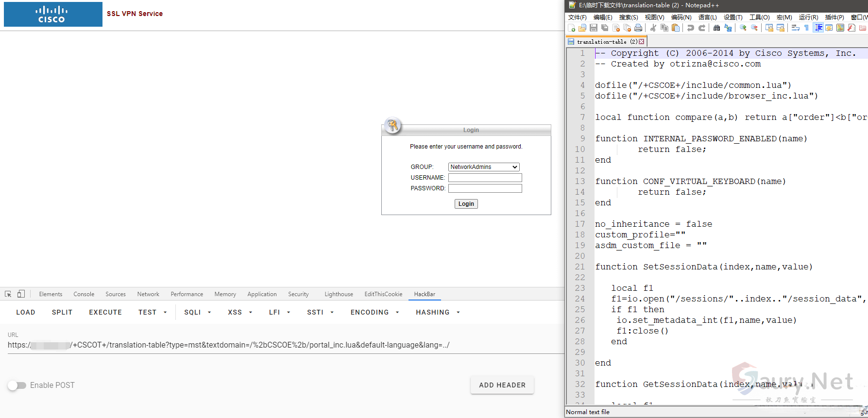Close the translation-table (2) tab
868x418 pixels.
[642, 42]
